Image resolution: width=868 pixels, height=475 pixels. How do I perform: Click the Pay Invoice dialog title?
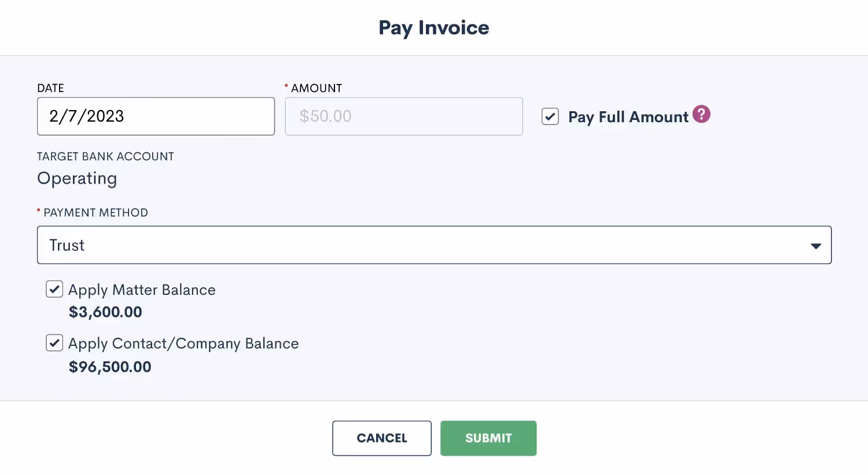click(434, 28)
